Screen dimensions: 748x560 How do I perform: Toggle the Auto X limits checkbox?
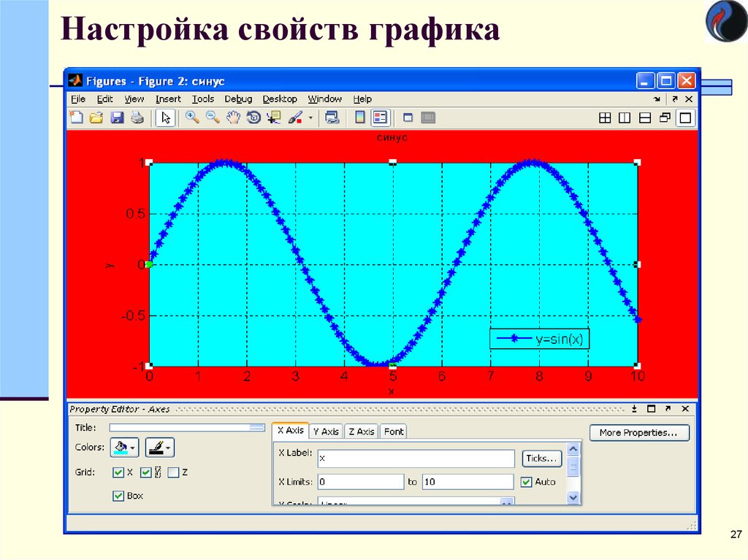pyautogui.click(x=526, y=482)
